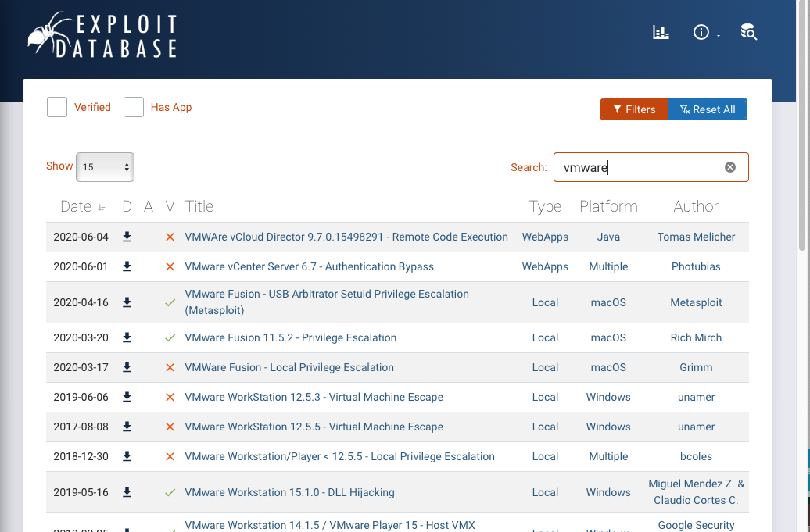Open author bcoles
The height and width of the screenshot is (532, 810).
696,456
